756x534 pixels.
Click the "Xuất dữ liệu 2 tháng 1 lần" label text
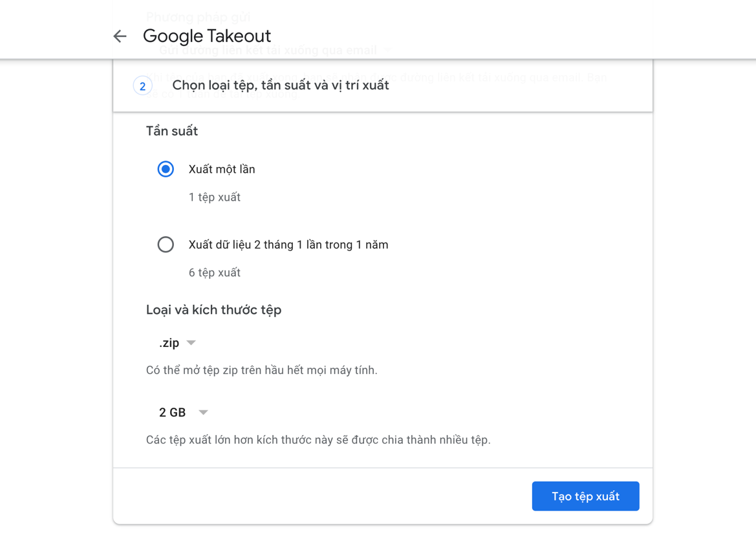point(288,245)
